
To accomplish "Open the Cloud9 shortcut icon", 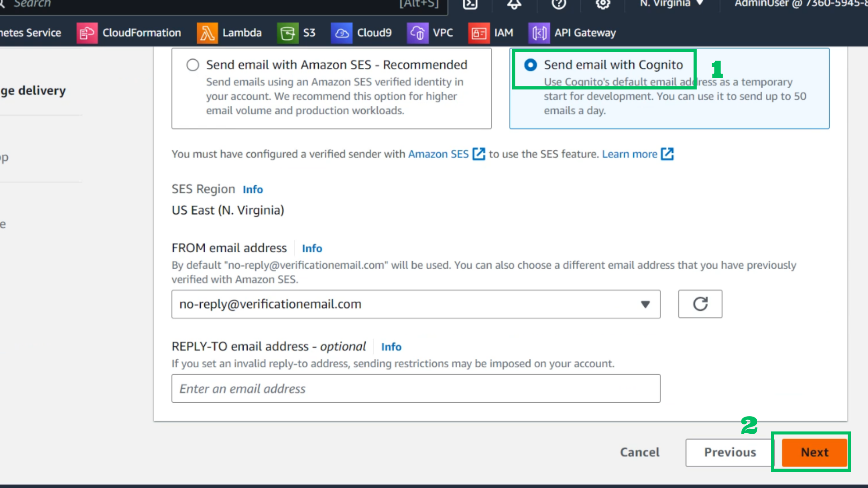I will [x=341, y=33].
